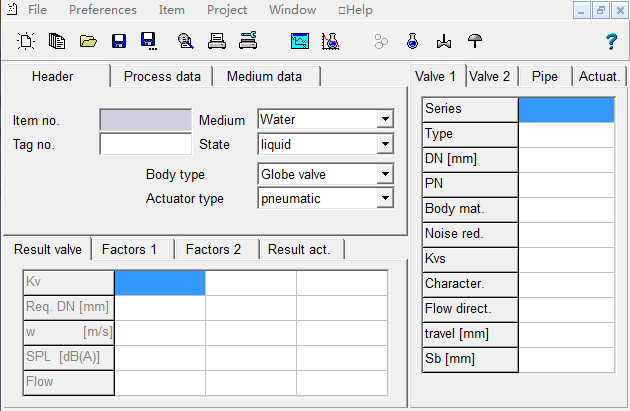The width and height of the screenshot is (630, 411).
Task: Open the Preferences menu
Action: click(103, 10)
